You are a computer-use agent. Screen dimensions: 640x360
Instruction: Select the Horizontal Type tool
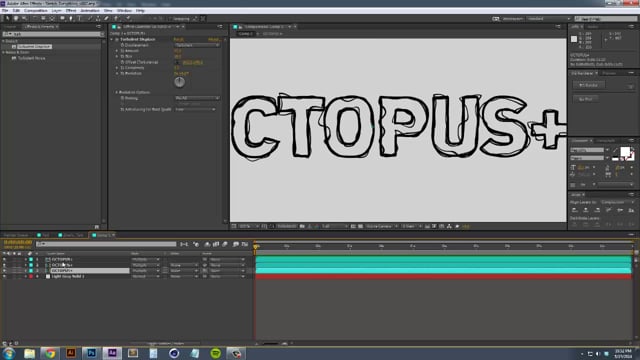(79, 18)
